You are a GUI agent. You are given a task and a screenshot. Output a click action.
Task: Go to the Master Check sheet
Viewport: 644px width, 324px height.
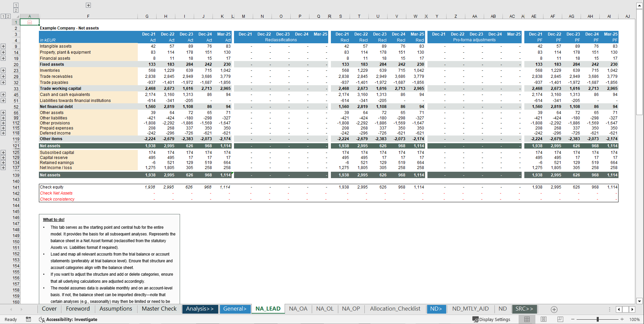pos(159,309)
